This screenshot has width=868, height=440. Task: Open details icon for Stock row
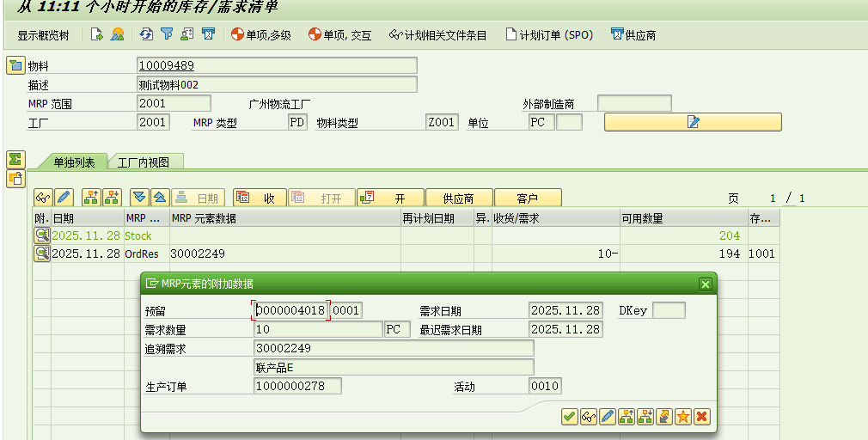(41, 235)
